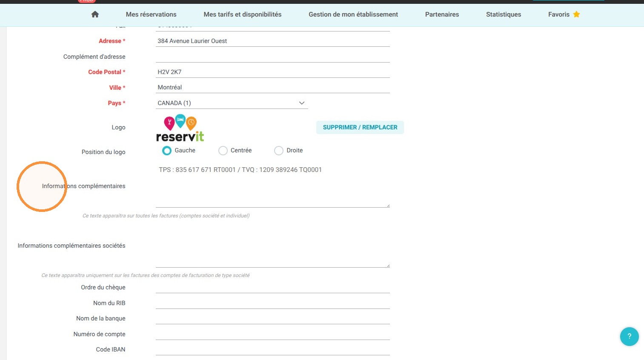This screenshot has width=644, height=360.
Task: Click the reservit logo image
Action: tap(180, 128)
